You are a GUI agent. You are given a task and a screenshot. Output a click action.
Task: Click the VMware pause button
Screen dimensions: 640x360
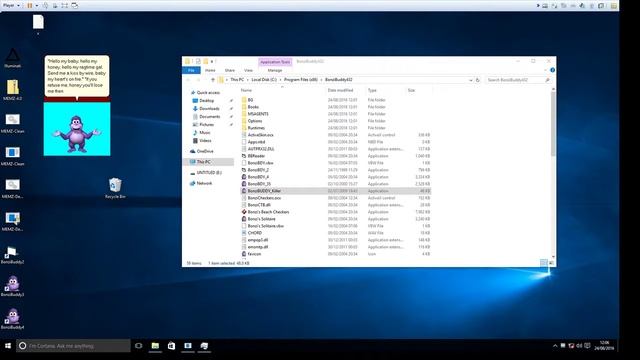(30, 5)
